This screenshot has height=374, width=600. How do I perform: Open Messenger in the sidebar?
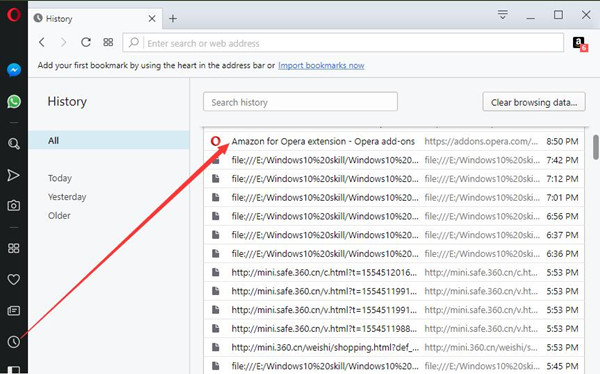point(14,70)
